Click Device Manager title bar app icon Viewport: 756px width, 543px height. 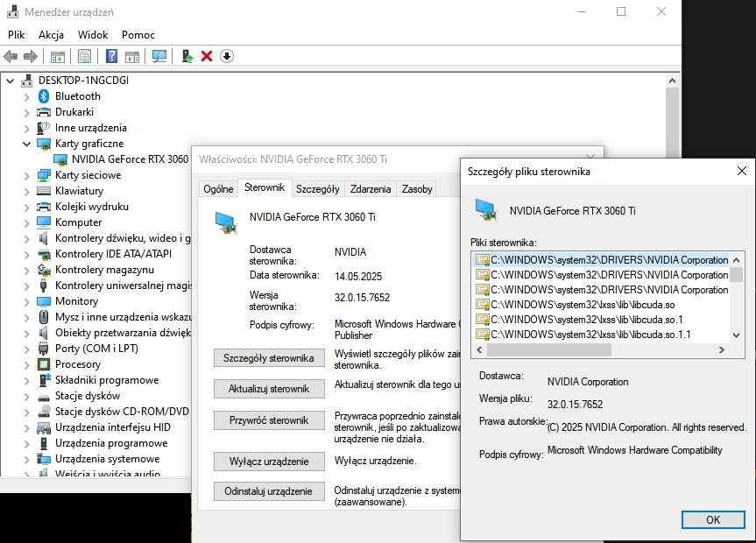tap(12, 11)
